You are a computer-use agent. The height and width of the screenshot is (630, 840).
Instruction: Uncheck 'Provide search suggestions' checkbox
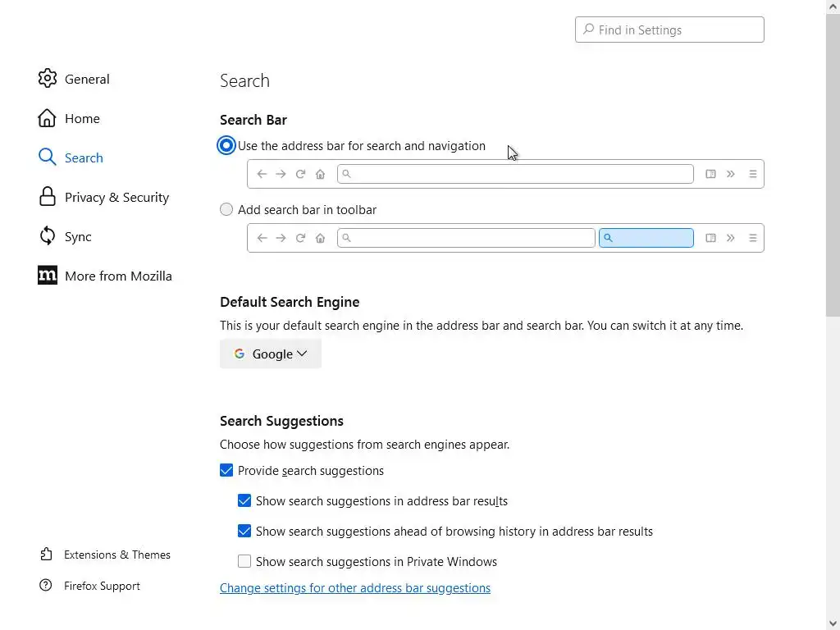[226, 470]
